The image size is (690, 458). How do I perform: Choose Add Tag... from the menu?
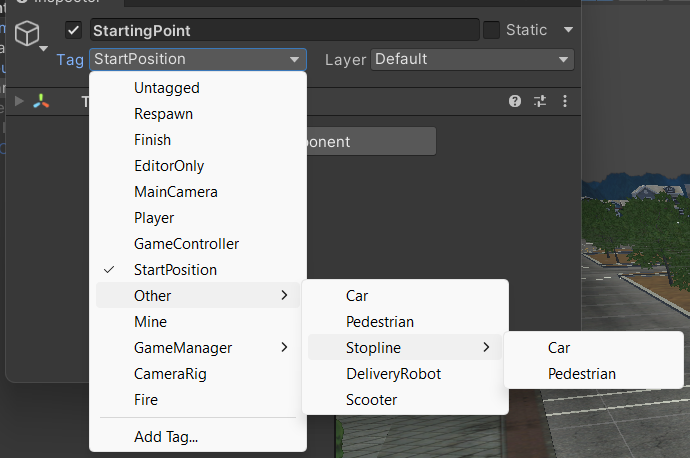coord(198,437)
